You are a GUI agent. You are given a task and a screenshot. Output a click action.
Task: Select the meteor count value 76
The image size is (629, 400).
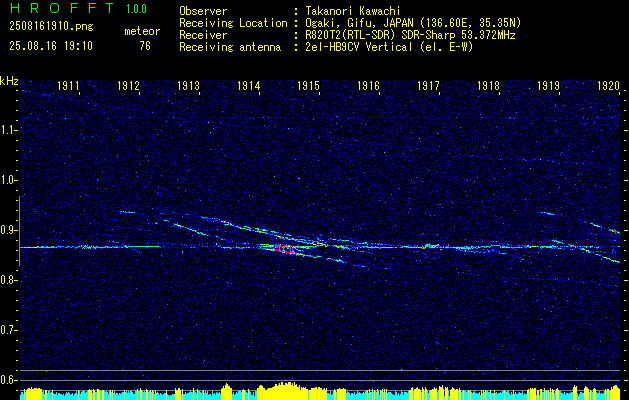pyautogui.click(x=145, y=46)
